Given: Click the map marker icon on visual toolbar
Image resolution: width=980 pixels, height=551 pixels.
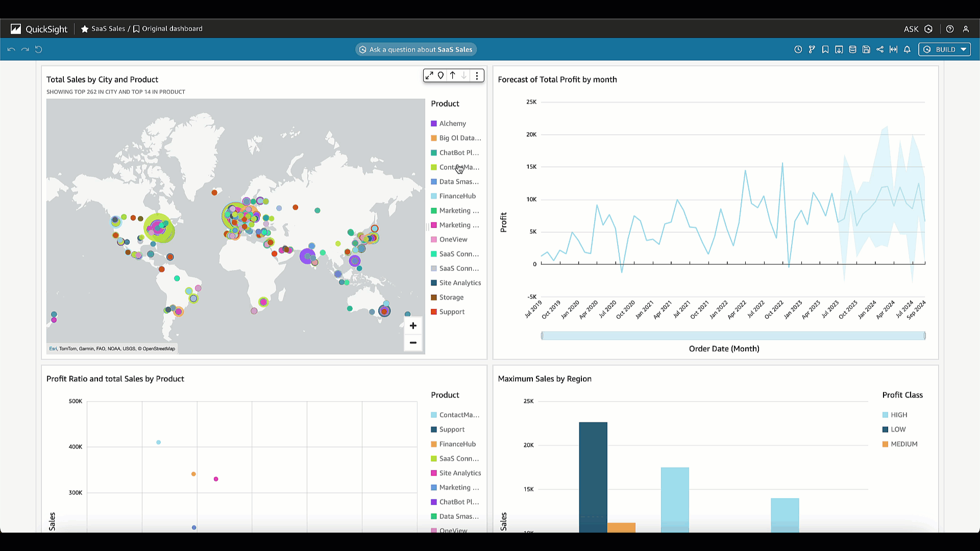Looking at the screenshot, I should (441, 76).
